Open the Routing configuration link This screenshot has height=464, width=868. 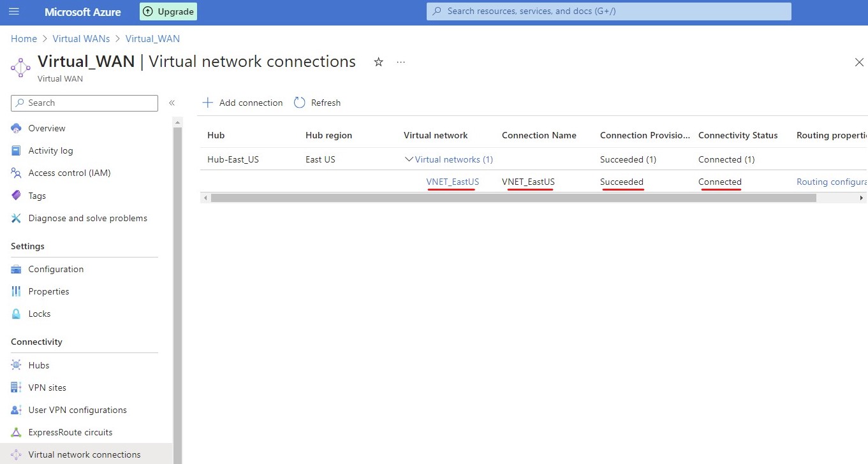(831, 182)
